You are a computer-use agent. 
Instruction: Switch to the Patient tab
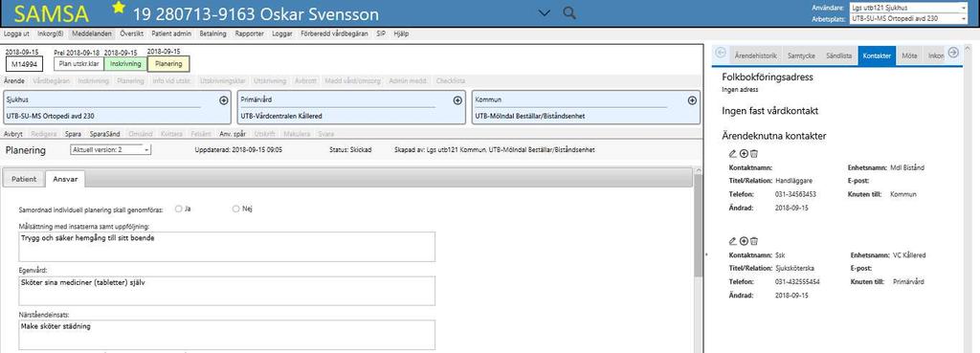[24, 179]
